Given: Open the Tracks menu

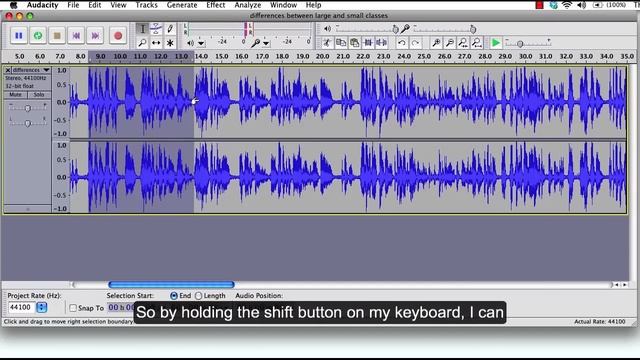Looking at the screenshot, I should pyautogui.click(x=146, y=5).
